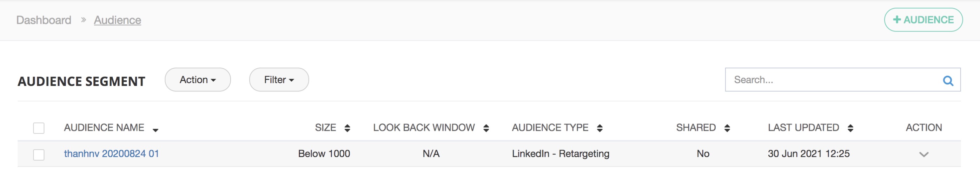
Task: Open the Audience breadcrumb link
Action: [x=117, y=20]
